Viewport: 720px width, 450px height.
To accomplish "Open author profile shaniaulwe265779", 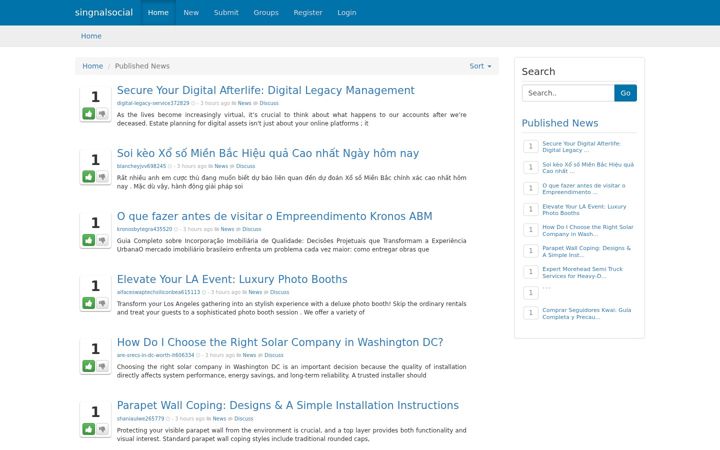I will [x=140, y=419].
